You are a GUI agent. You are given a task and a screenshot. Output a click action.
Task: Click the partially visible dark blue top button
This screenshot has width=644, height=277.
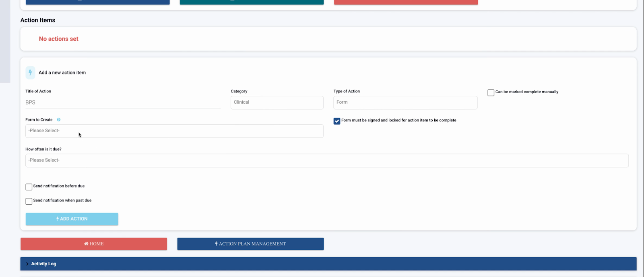[97, 2]
